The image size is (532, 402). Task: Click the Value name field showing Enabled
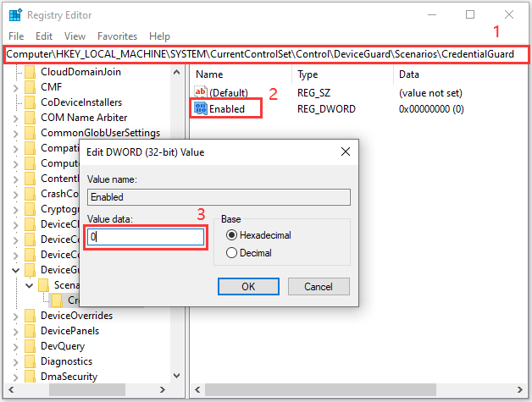[x=219, y=197]
